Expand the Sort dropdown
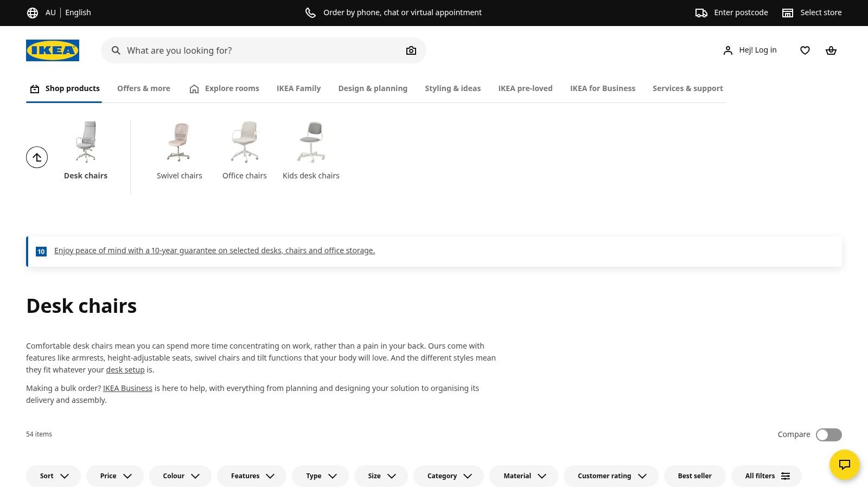 pos(53,476)
